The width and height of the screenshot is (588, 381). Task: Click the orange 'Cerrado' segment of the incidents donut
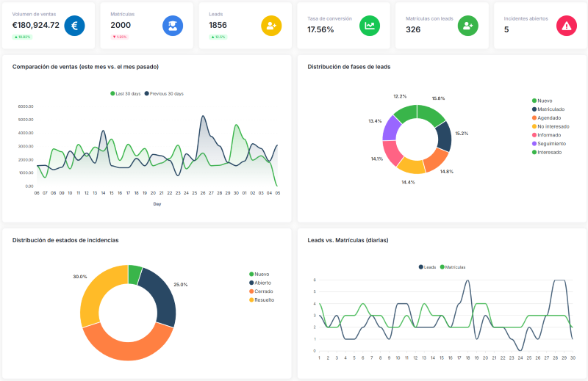(125, 344)
